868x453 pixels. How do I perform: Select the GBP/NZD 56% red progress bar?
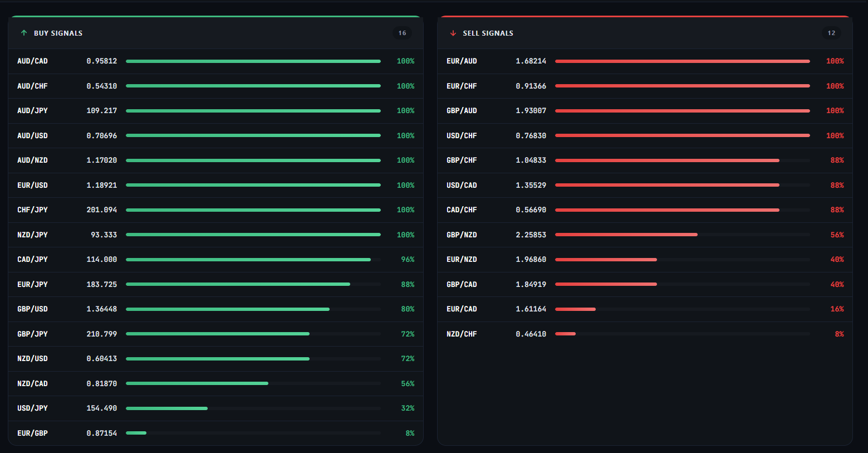[x=626, y=235]
